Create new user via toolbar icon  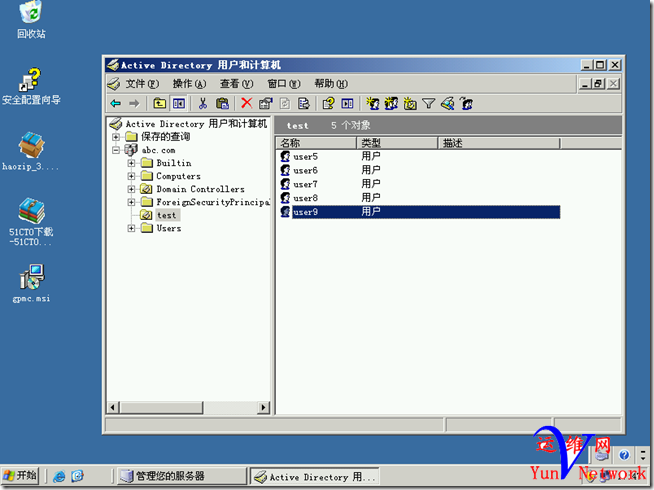pos(372,103)
